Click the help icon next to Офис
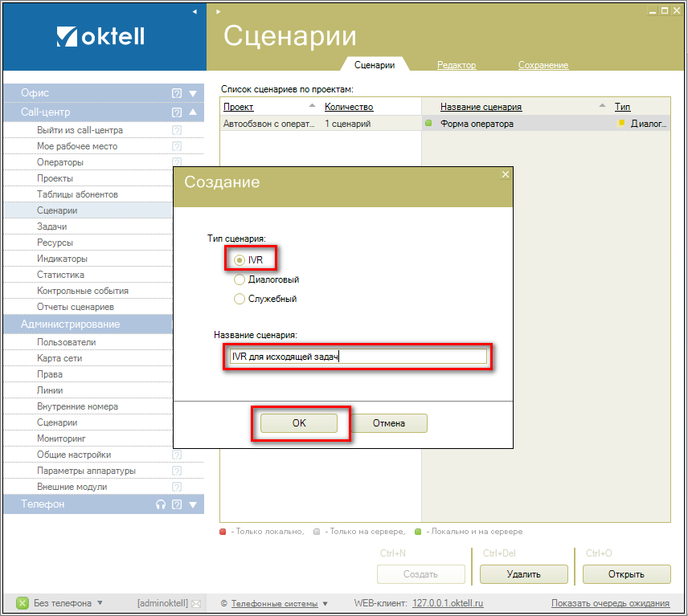Image resolution: width=688 pixels, height=616 pixels. 177,93
